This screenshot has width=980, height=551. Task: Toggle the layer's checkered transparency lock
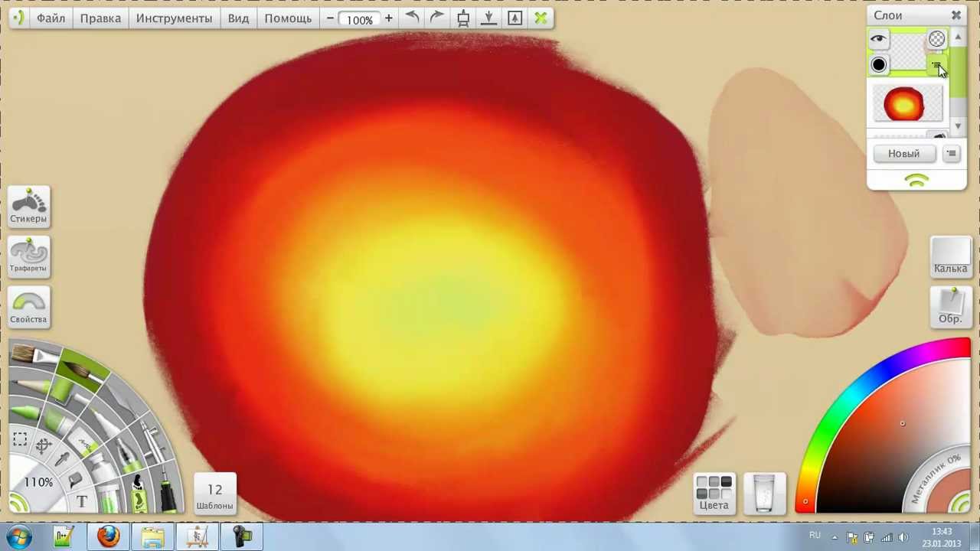[936, 39]
